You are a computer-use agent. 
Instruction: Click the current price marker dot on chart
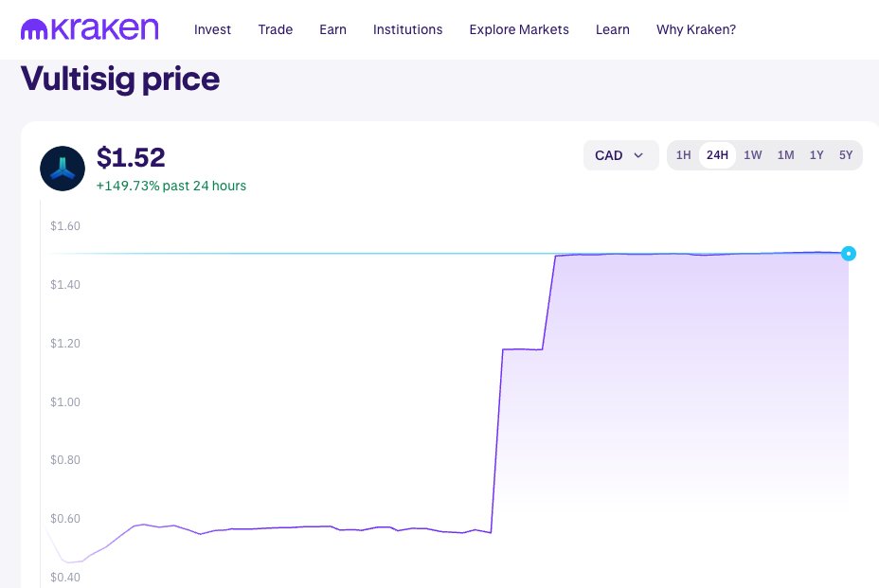click(x=849, y=254)
